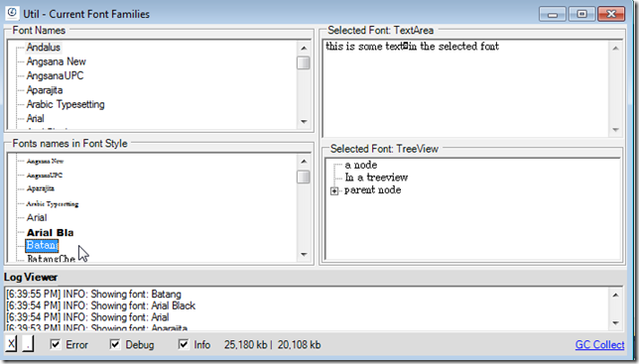Click Font Names scrollbar thumb
639x364 pixels.
point(304,63)
